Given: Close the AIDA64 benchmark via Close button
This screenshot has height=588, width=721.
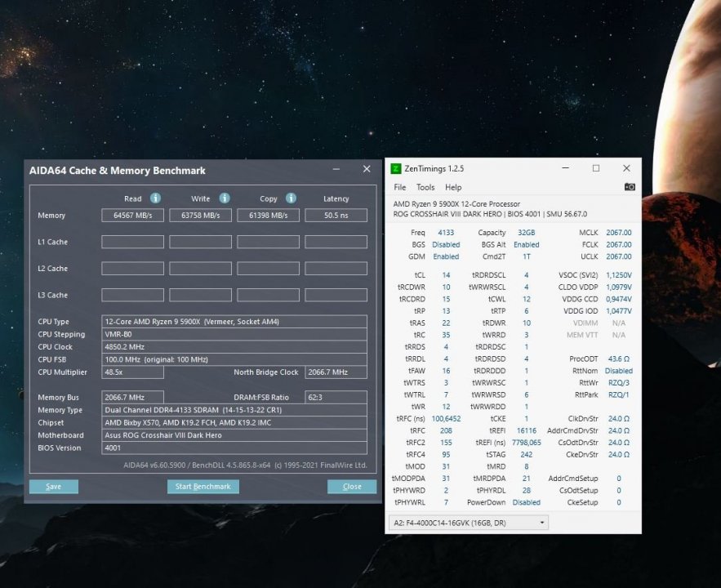Looking at the screenshot, I should tap(351, 486).
